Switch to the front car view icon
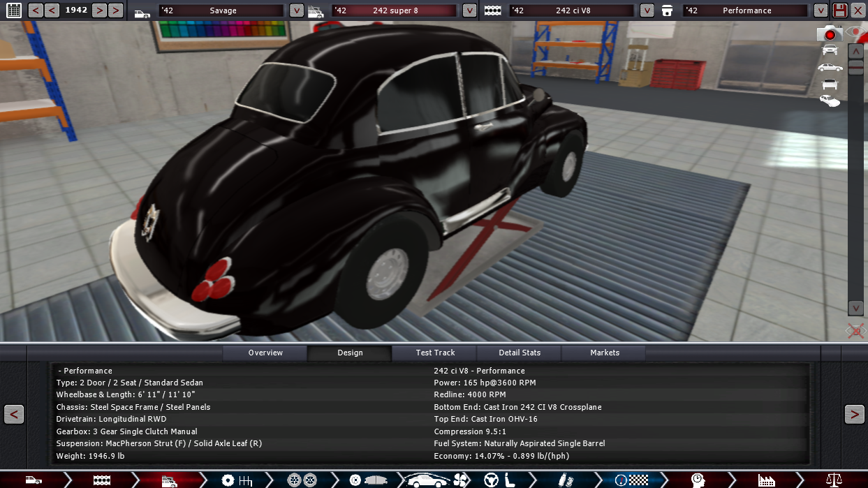This screenshot has width=868, height=488. click(x=830, y=50)
